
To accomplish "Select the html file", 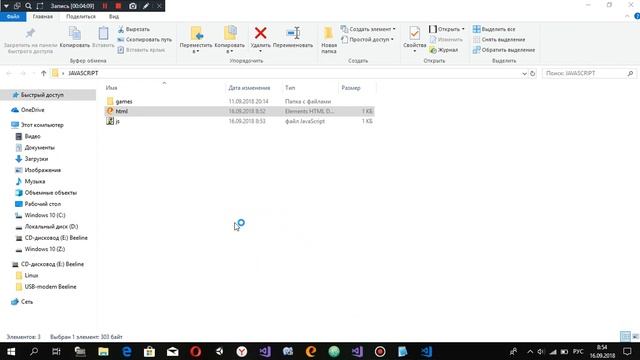I will (x=122, y=111).
